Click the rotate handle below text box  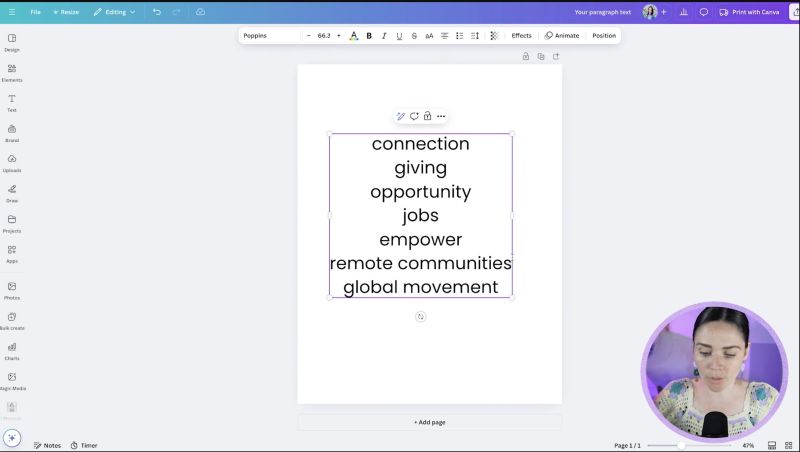[x=420, y=317]
